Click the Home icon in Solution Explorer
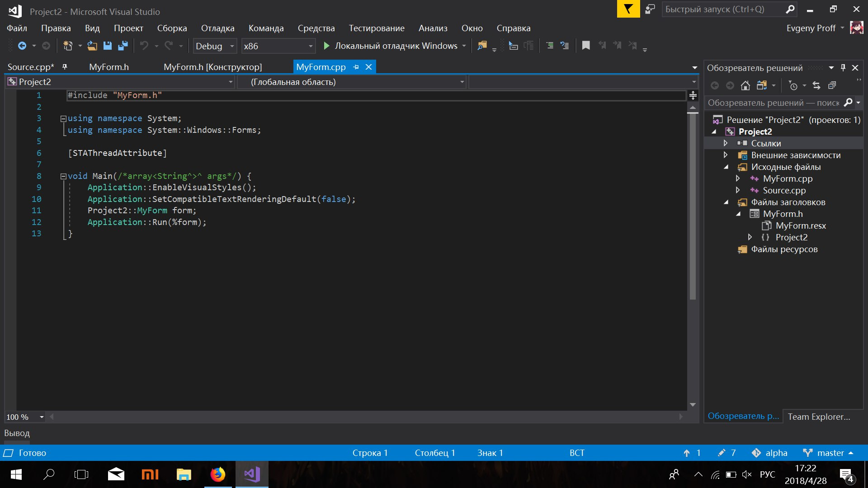The image size is (868, 488). (x=745, y=85)
